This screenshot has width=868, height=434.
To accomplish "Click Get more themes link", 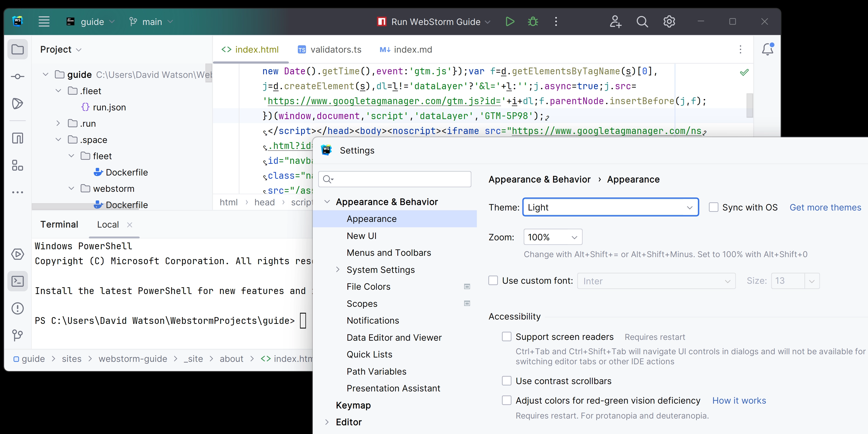I will coord(826,207).
